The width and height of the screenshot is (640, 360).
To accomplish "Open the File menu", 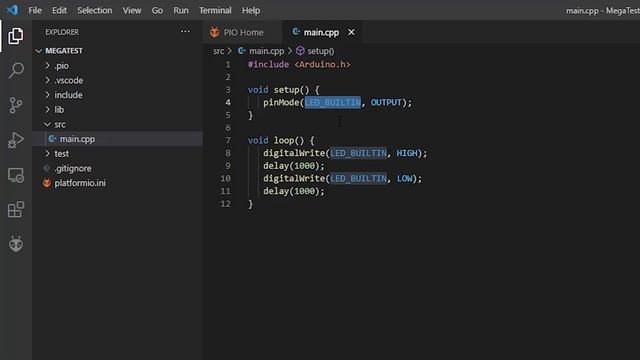I will coord(35,10).
